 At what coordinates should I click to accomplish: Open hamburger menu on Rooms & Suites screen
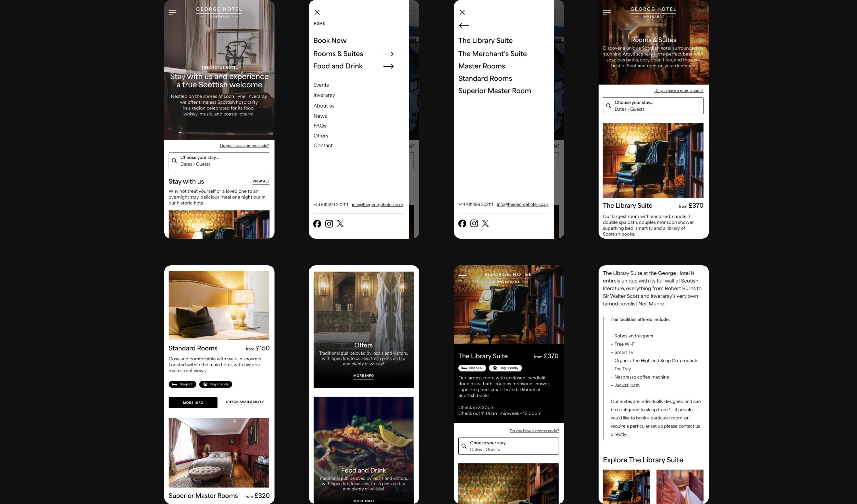tap(606, 12)
